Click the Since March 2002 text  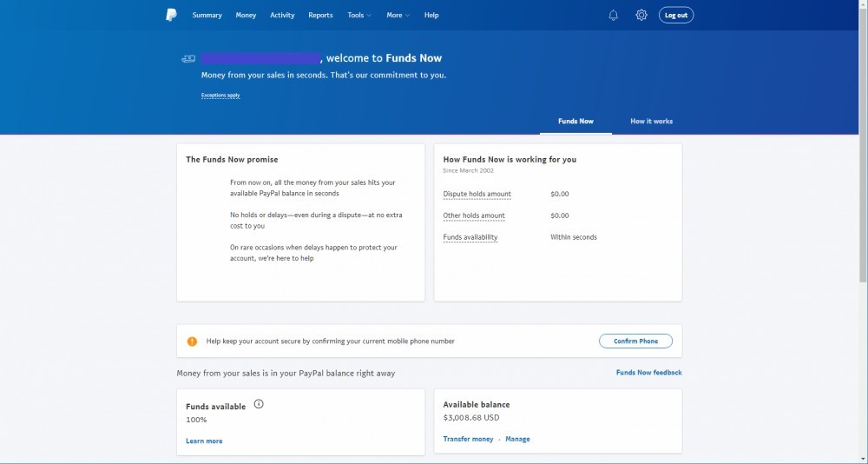coord(469,171)
